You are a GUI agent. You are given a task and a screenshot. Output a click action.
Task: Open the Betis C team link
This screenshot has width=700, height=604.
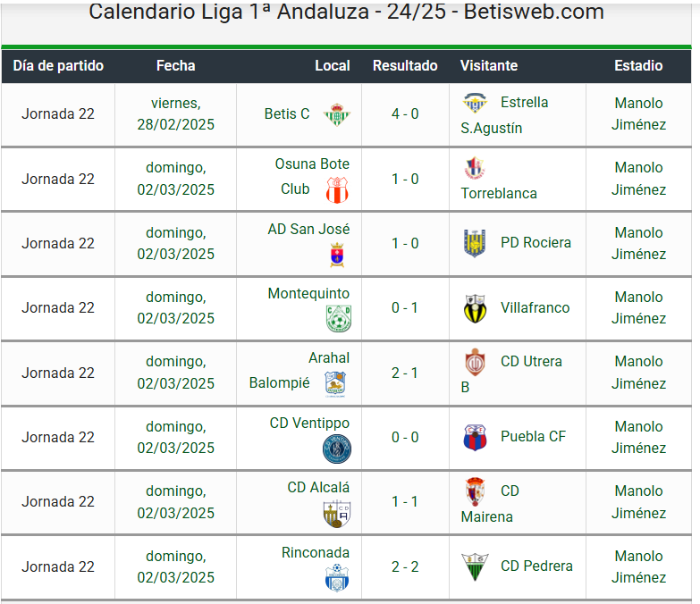287,113
